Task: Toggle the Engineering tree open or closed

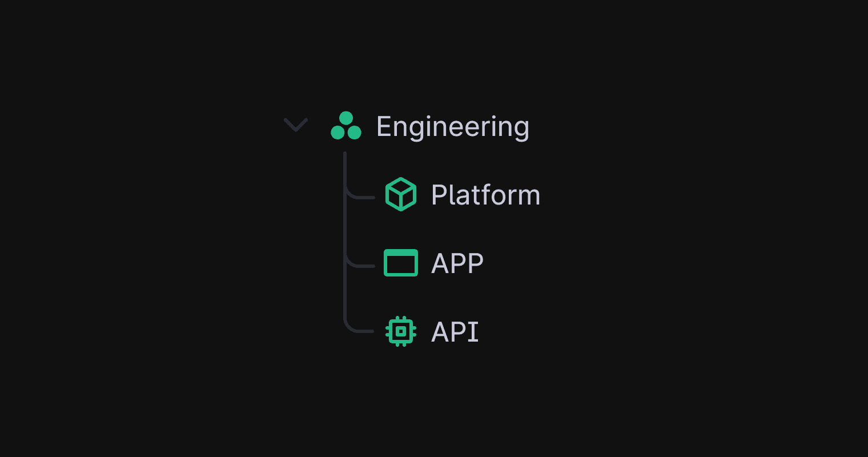Action: click(296, 125)
